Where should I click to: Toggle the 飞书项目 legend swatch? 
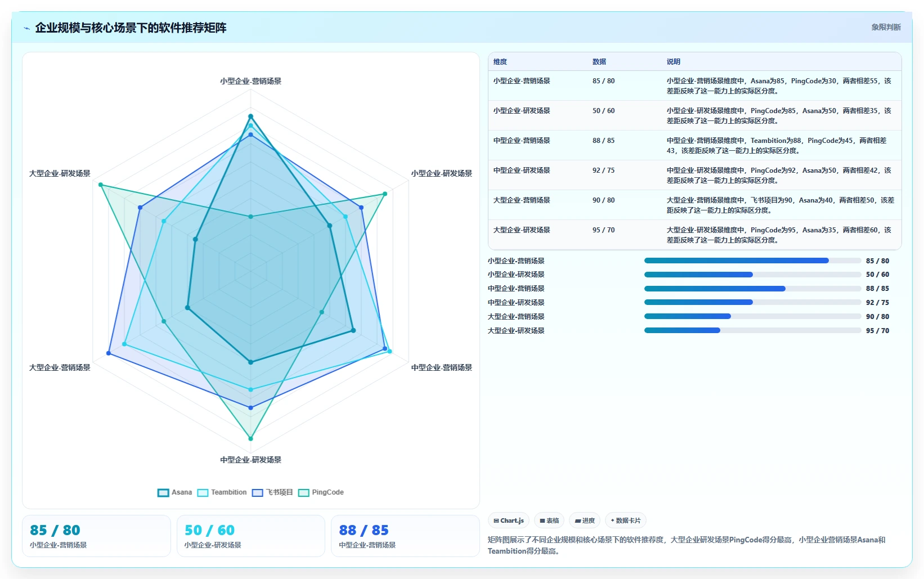tap(257, 492)
